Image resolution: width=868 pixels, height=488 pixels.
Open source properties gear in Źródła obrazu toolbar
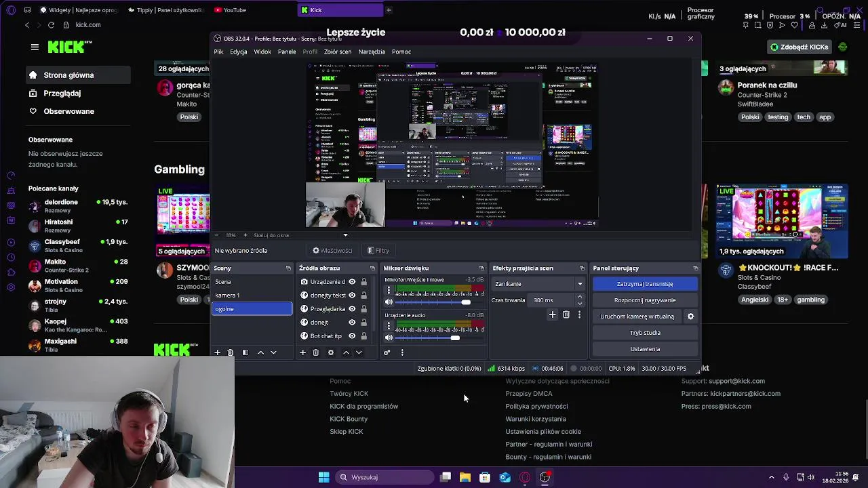331,352
